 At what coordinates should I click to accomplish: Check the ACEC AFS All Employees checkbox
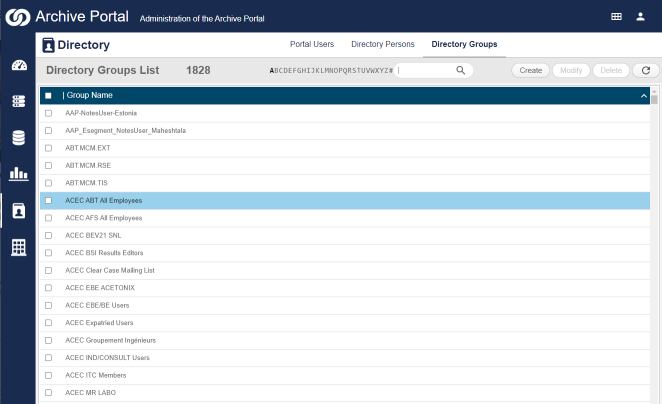49,218
